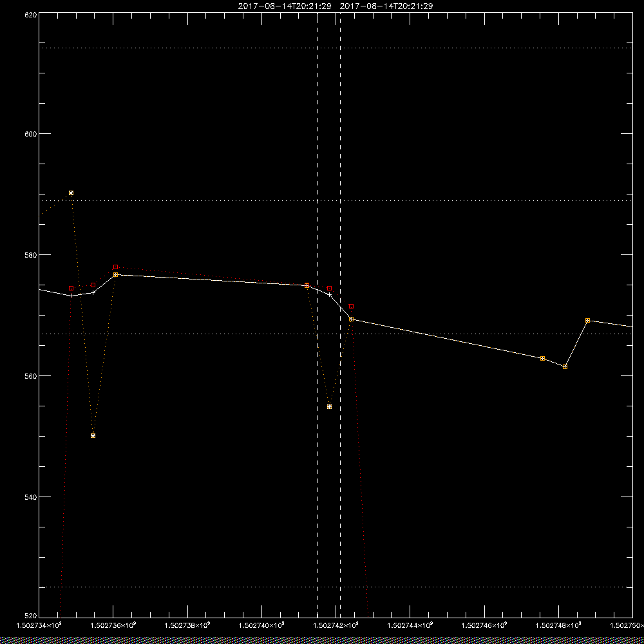
Task: Click the first timestamp 2017-08-14T20:21:29 in title
Action: pos(285,6)
